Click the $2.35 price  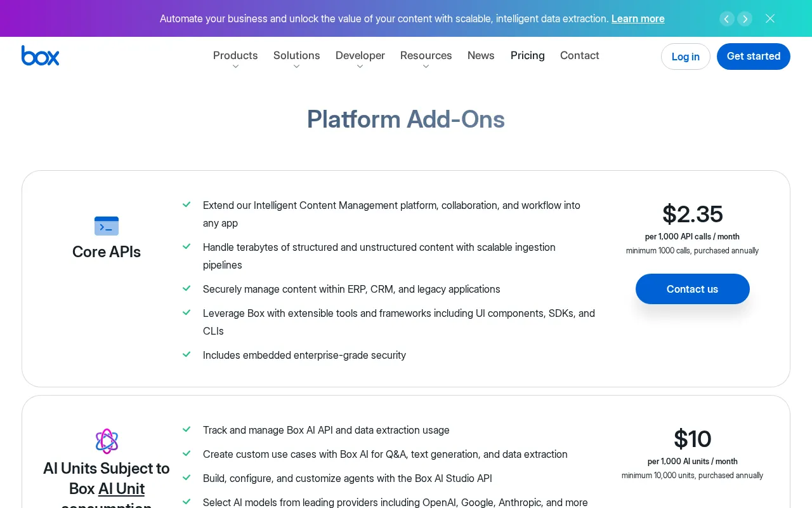click(x=693, y=214)
